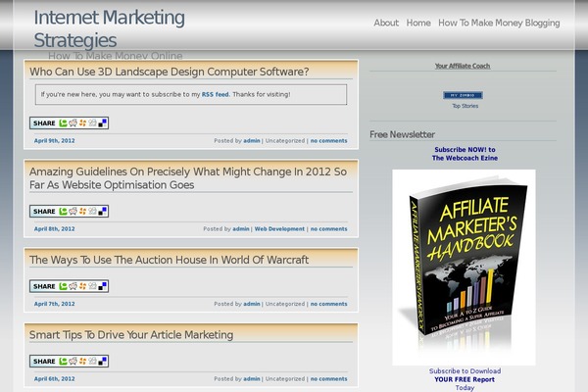Click the Internet Marketing Strategies site title
Image resolution: width=588 pixels, height=392 pixels.
pyautogui.click(x=109, y=28)
